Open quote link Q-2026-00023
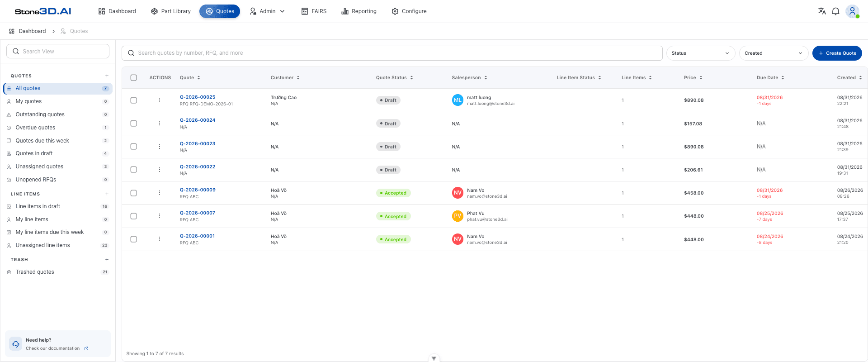 pos(198,143)
